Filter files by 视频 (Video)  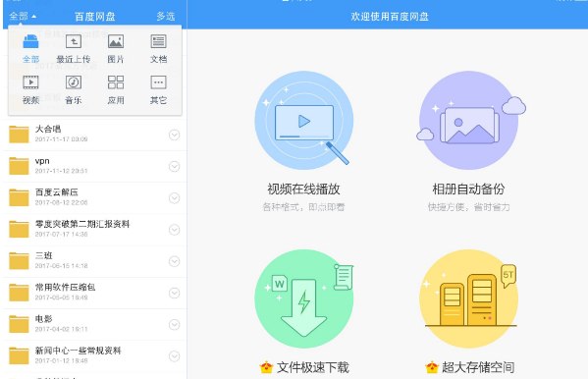(30, 82)
